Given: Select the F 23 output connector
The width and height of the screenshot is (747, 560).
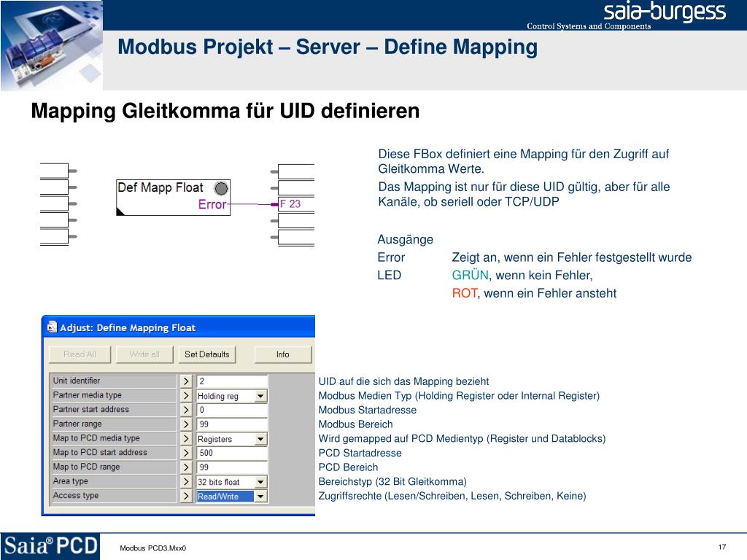Looking at the screenshot, I should tap(295, 204).
